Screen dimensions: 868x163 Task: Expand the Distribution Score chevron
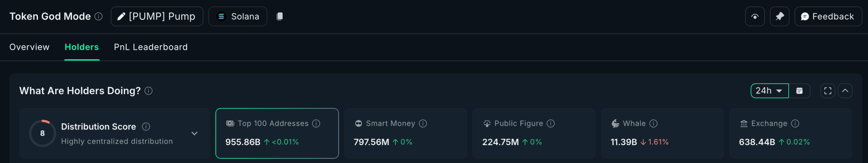194,134
